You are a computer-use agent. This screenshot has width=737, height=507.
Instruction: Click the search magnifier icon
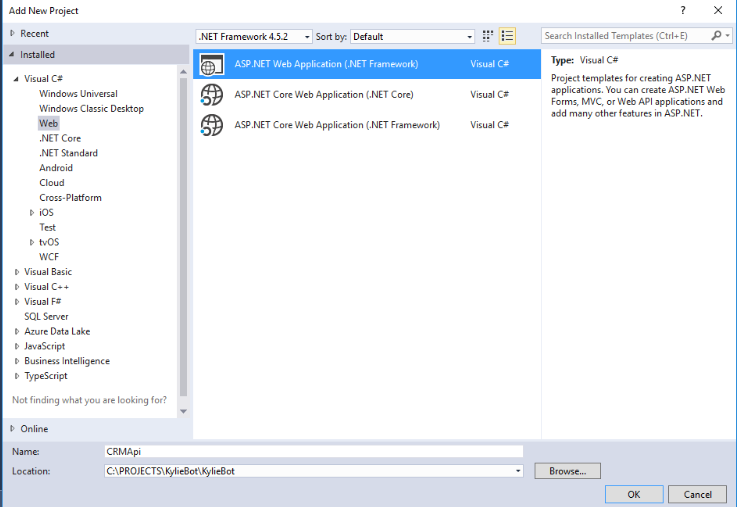[x=716, y=36]
